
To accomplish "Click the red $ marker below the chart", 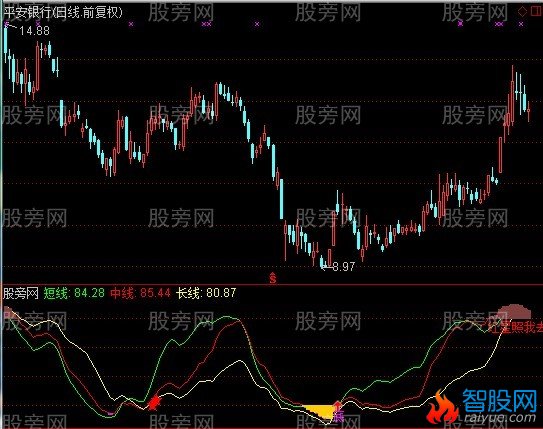I will (x=273, y=278).
